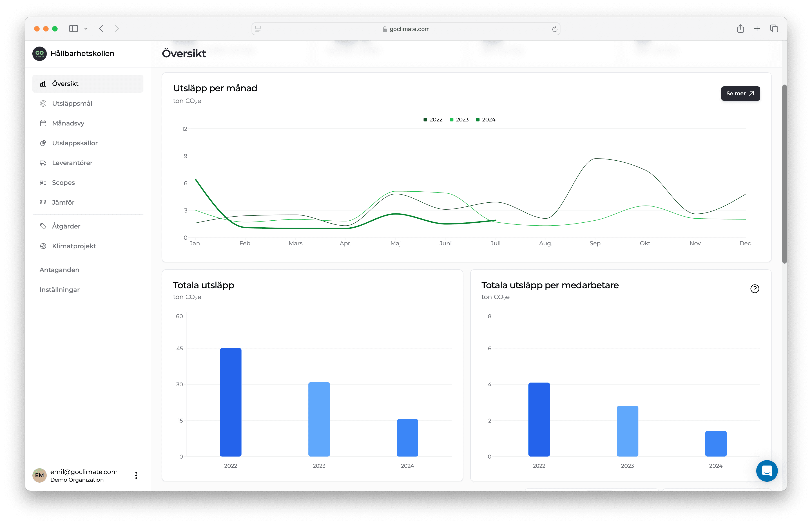Click the Månadsvy calendar icon
Image resolution: width=812 pixels, height=524 pixels.
tap(43, 123)
